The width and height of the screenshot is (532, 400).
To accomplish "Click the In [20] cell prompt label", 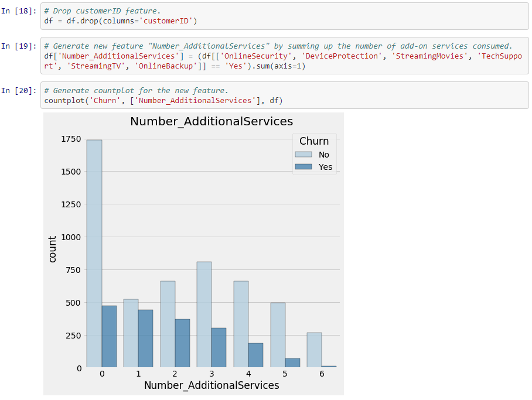I will pyautogui.click(x=19, y=91).
